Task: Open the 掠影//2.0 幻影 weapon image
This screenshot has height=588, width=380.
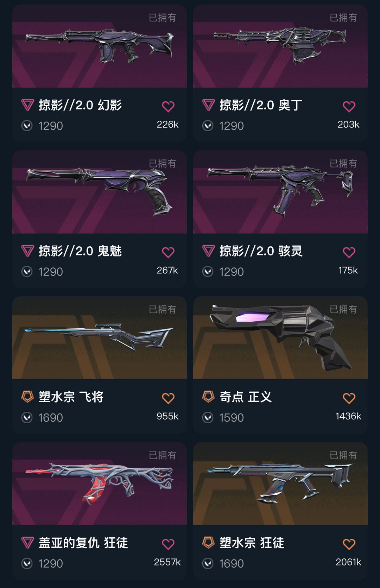Action: point(100,46)
